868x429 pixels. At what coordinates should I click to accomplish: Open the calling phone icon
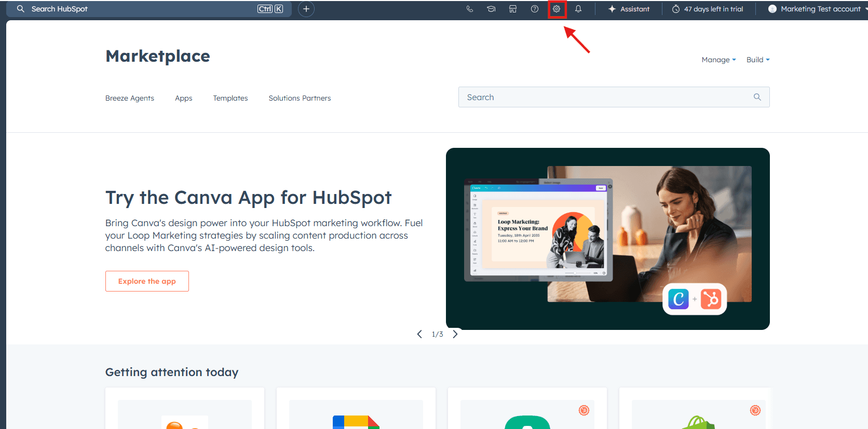click(469, 9)
